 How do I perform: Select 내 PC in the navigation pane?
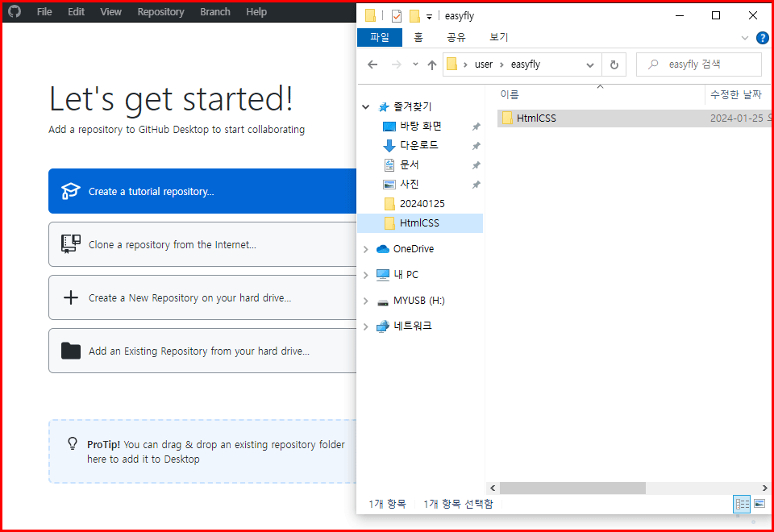(x=406, y=274)
